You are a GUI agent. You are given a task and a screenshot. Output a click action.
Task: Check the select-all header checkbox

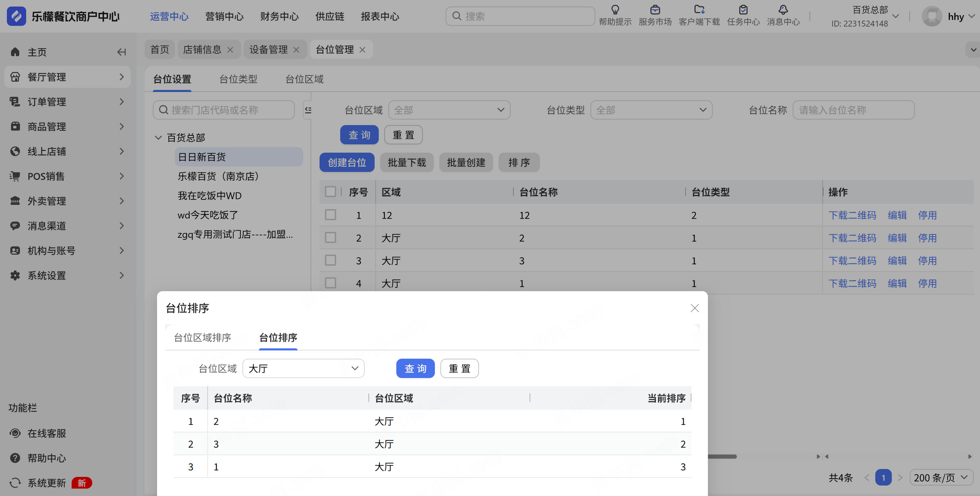(x=330, y=191)
